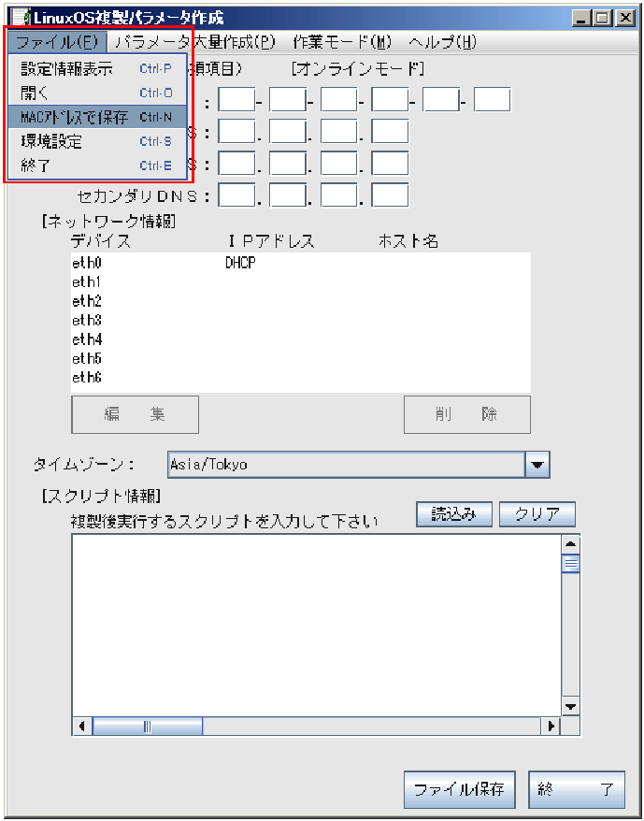
Task: Select the eth6 network row
Action: coord(301,377)
